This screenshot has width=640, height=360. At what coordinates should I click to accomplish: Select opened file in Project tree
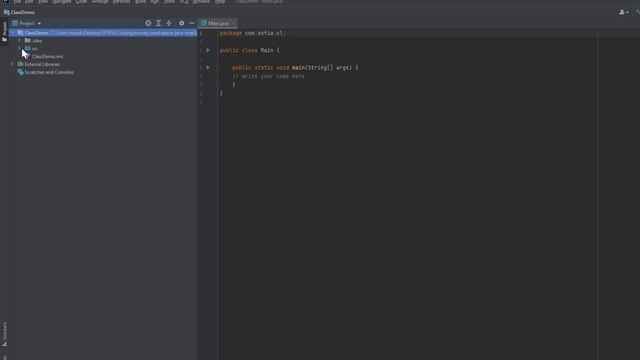click(x=148, y=23)
